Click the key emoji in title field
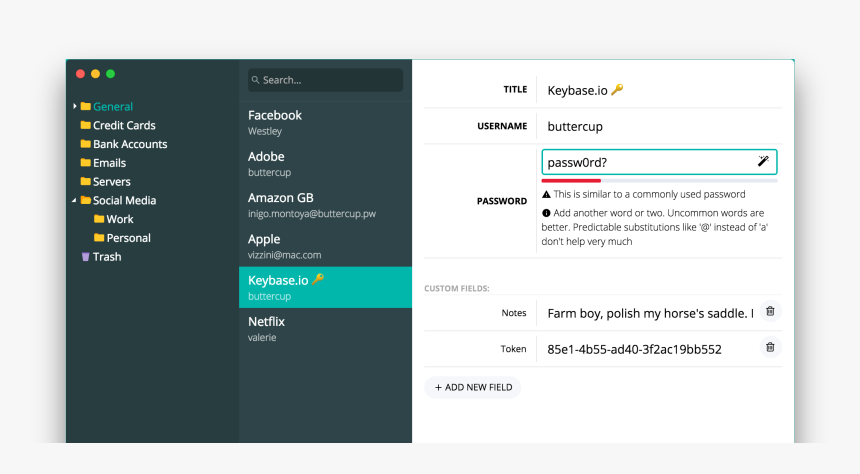 pyautogui.click(x=617, y=89)
